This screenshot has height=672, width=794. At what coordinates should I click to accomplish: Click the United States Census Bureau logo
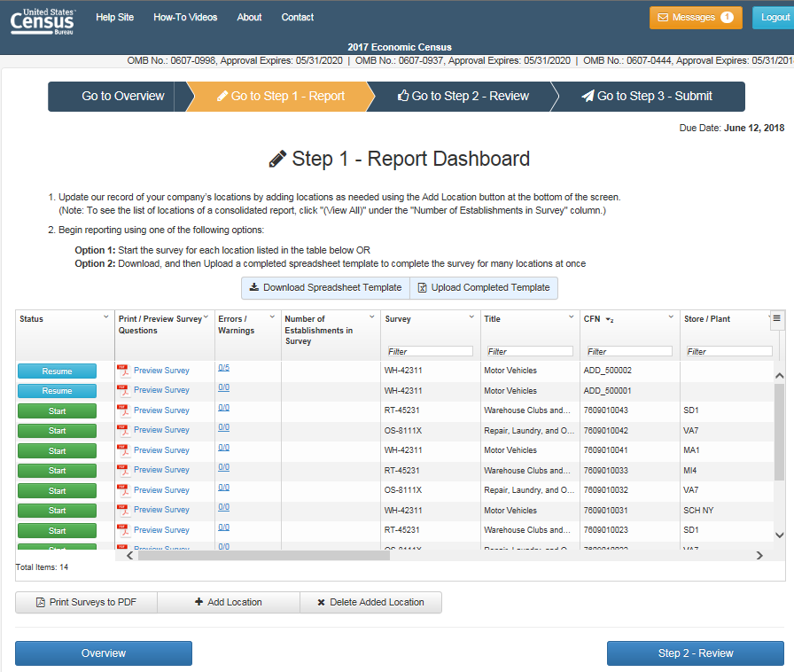43,21
